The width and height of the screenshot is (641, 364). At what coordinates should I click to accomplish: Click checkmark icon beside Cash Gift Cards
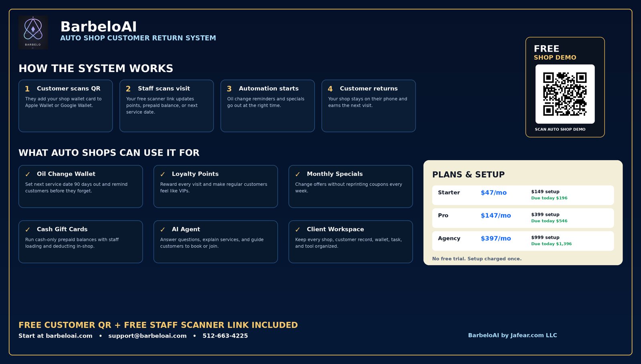[x=28, y=229]
